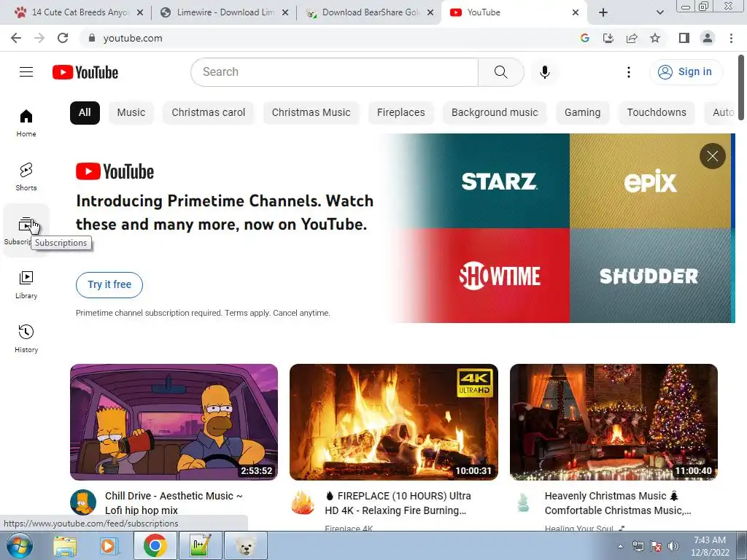The height and width of the screenshot is (560, 747).
Task: Select the Christmas carol filter chip
Action: 208,113
